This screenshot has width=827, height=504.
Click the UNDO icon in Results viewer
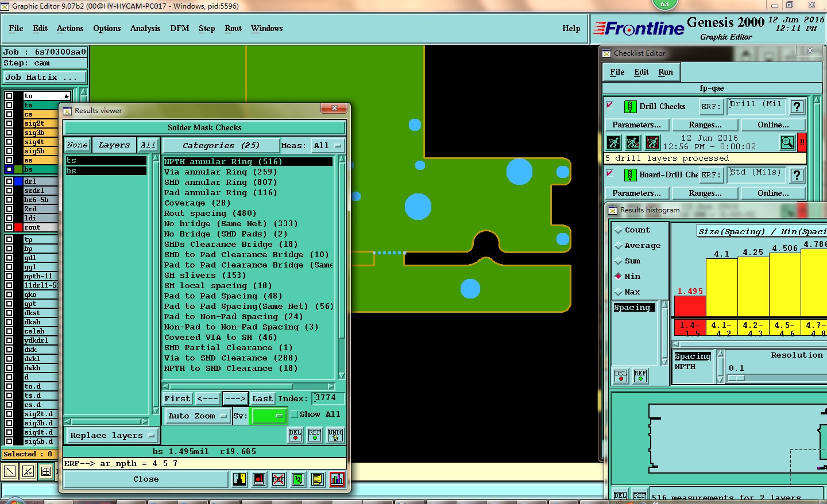click(335, 435)
